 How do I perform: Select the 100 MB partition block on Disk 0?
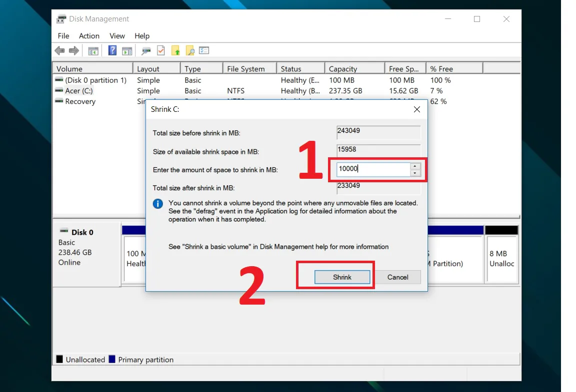pos(134,255)
